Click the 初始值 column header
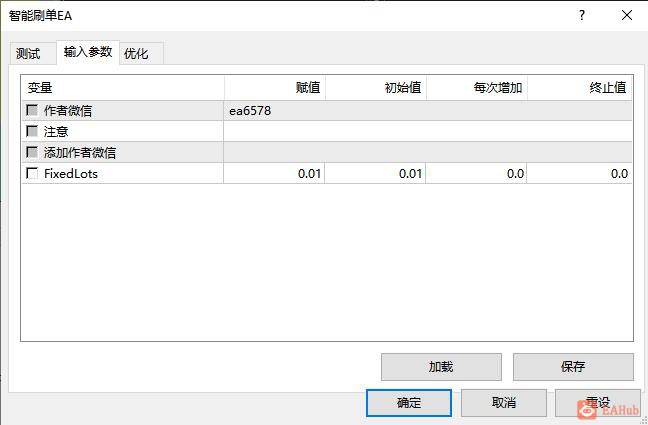Screen dimensions: 648x425 376,88
